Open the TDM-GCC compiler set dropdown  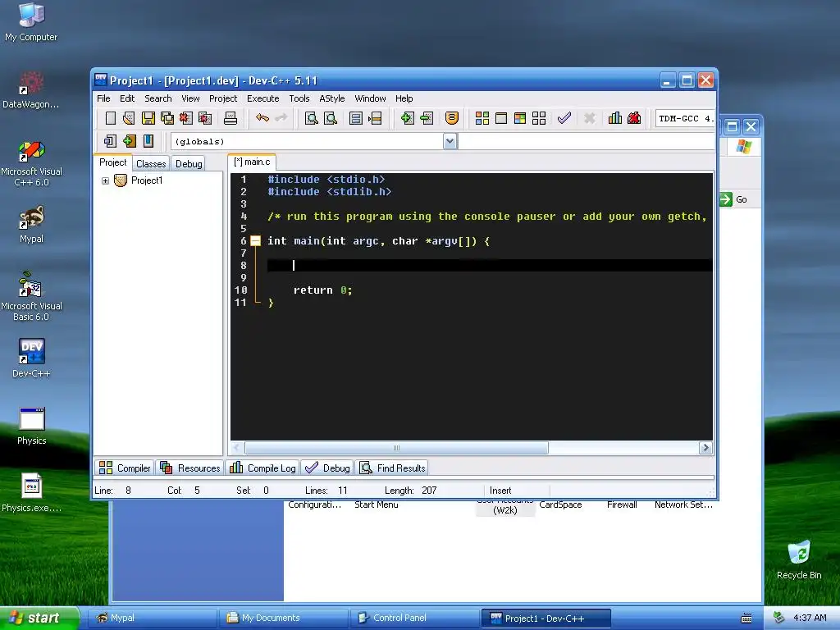[x=685, y=118]
